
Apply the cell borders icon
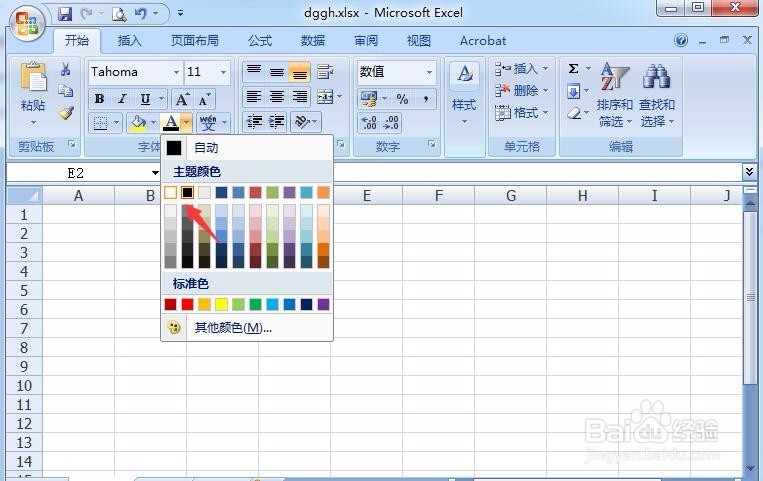click(x=100, y=123)
